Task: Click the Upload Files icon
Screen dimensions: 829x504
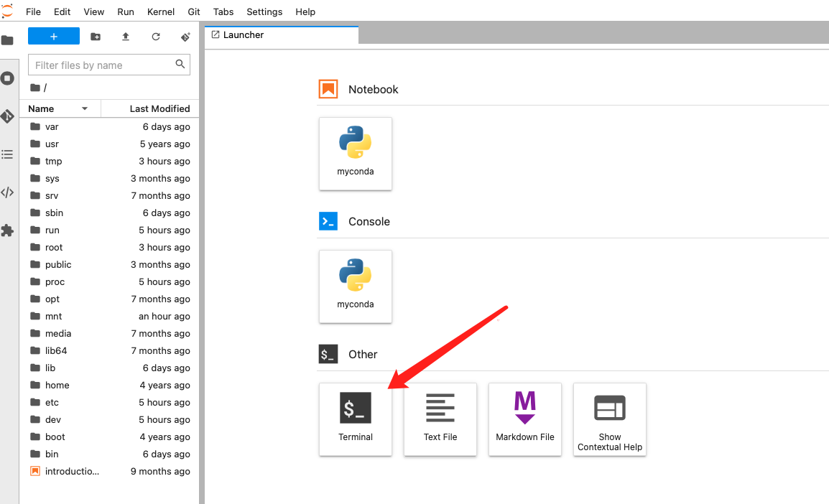Action: point(125,37)
